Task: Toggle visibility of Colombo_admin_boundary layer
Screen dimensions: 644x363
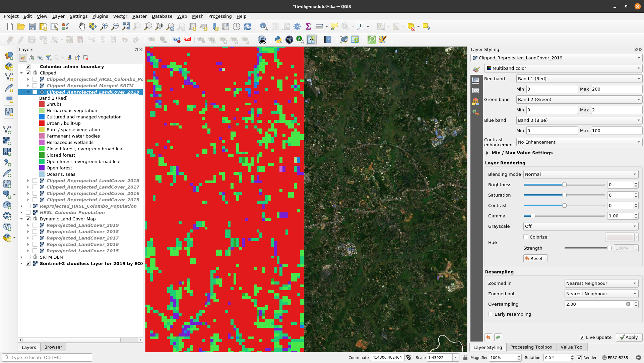Action: [x=28, y=67]
